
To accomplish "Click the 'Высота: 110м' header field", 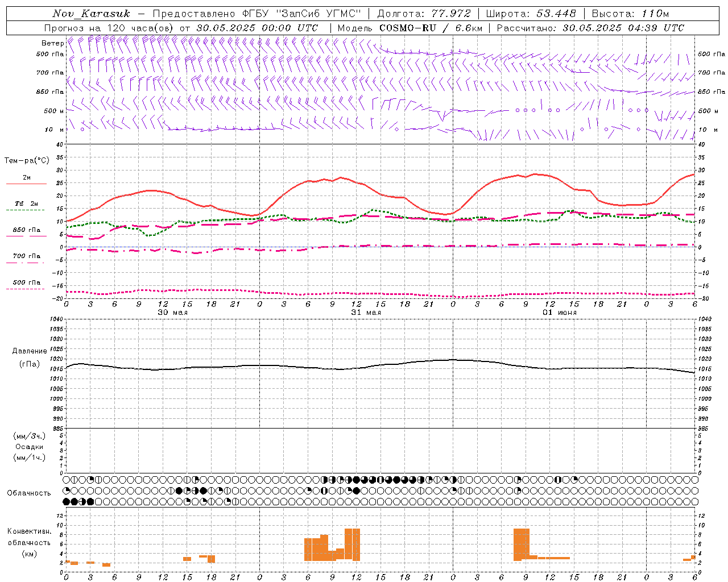I will [x=630, y=14].
